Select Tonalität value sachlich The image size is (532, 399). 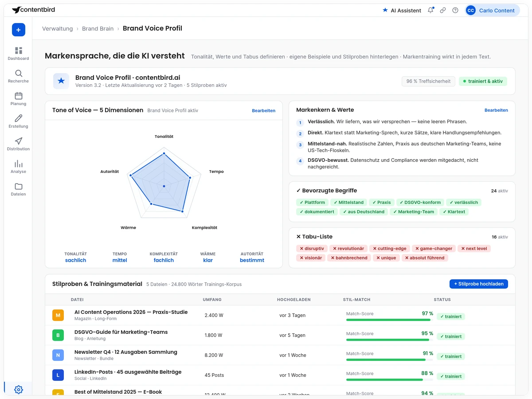click(x=75, y=260)
